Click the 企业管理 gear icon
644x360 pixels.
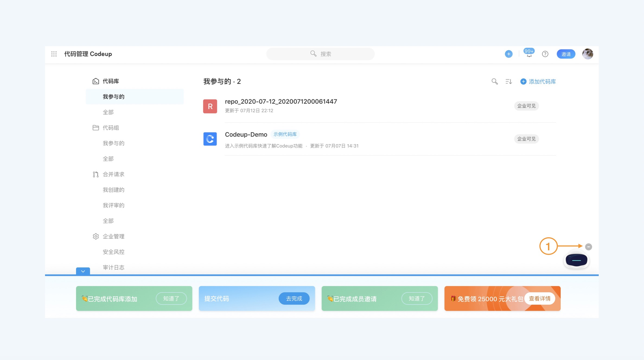tap(95, 236)
